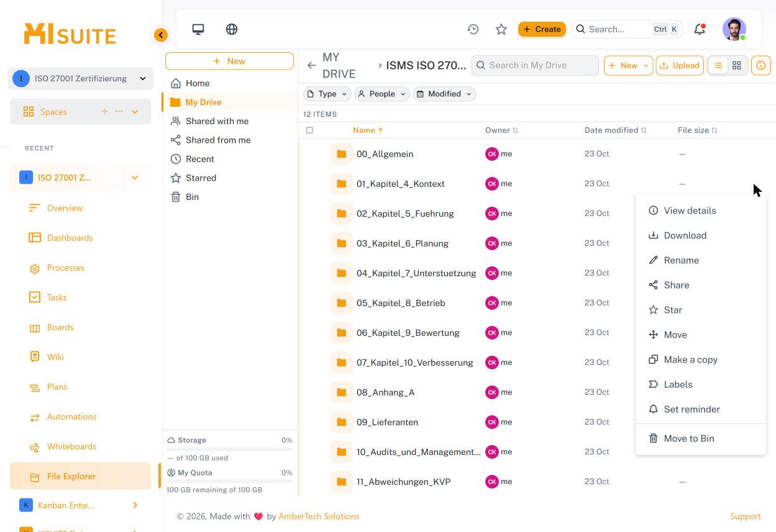776x532 pixels.
Task: Open the 08_Anhang_A folder icon
Action: [341, 392]
